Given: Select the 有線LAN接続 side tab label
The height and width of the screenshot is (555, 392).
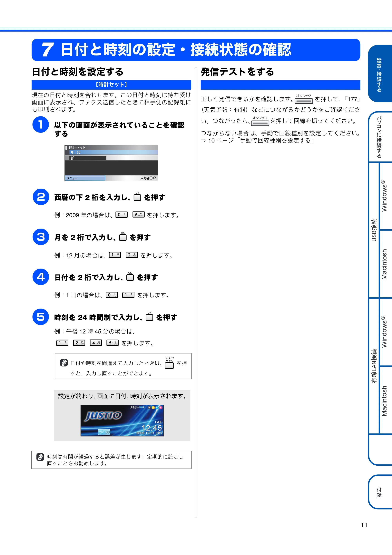Looking at the screenshot, I should click(x=374, y=366).
